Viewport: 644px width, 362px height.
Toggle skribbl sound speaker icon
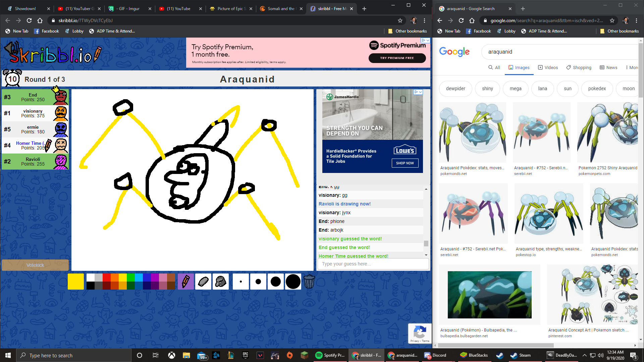[x=11, y=48]
